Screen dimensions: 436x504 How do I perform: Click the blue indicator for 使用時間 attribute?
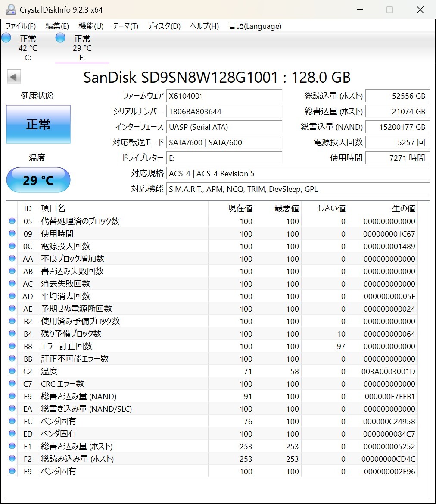point(12,234)
